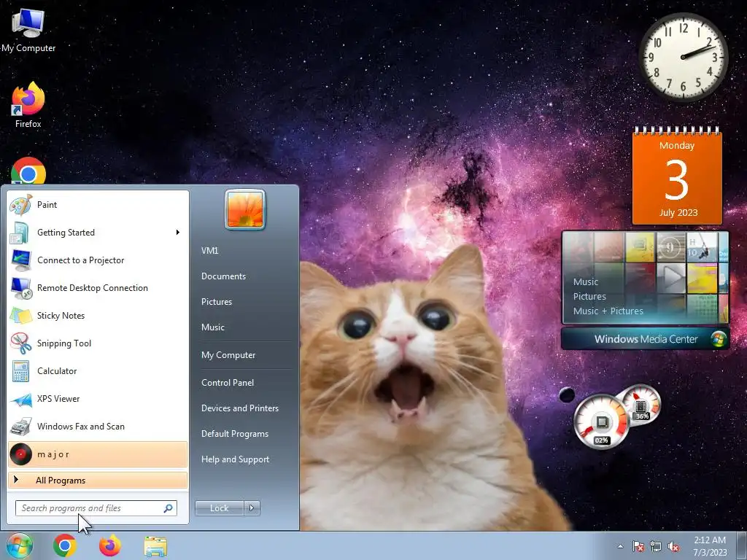747x560 pixels.
Task: Select the Chrome desktop icon
Action: pos(28,171)
